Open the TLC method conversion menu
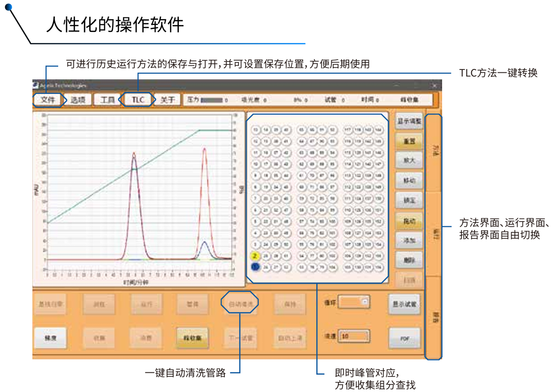 [138, 100]
